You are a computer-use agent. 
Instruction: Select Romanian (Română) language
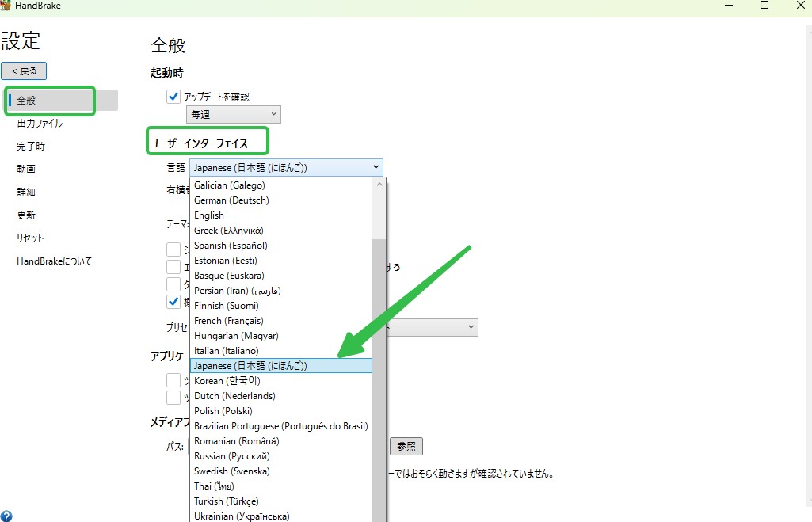pos(281,440)
